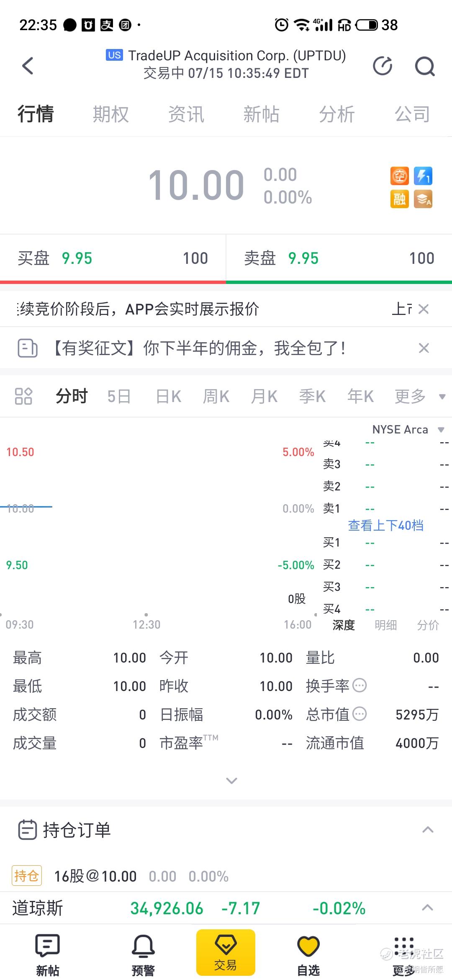Tap the TradeUP Acquisition Corp. (UPTDU) title
The height and width of the screenshot is (980, 452).
click(x=237, y=55)
